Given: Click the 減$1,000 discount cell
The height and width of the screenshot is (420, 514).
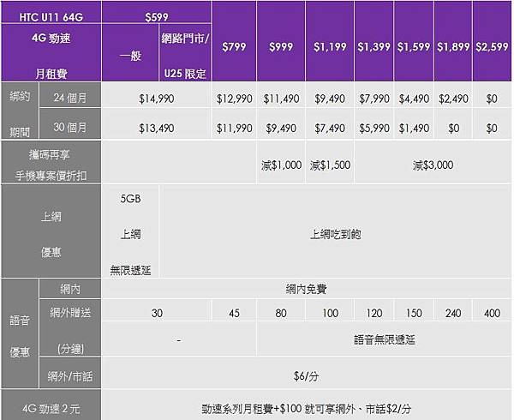Looking at the screenshot, I should click(x=281, y=162).
